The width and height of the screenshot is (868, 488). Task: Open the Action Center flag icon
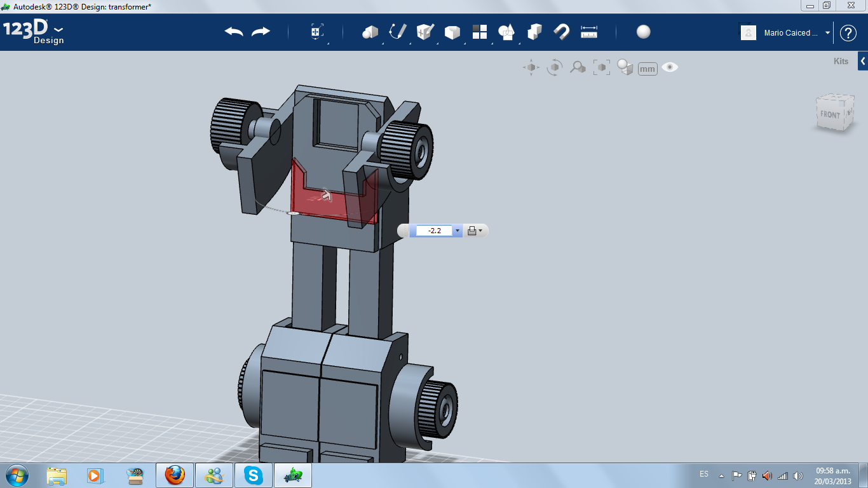pyautogui.click(x=737, y=475)
